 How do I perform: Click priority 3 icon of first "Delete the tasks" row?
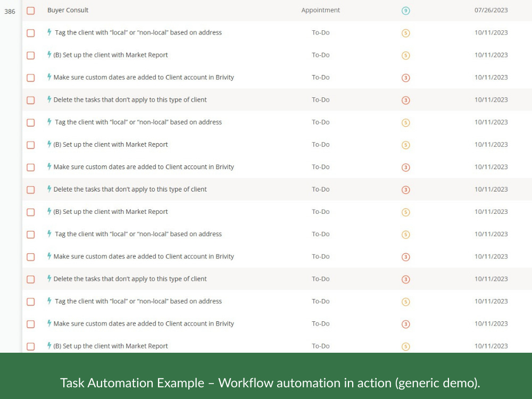point(405,101)
